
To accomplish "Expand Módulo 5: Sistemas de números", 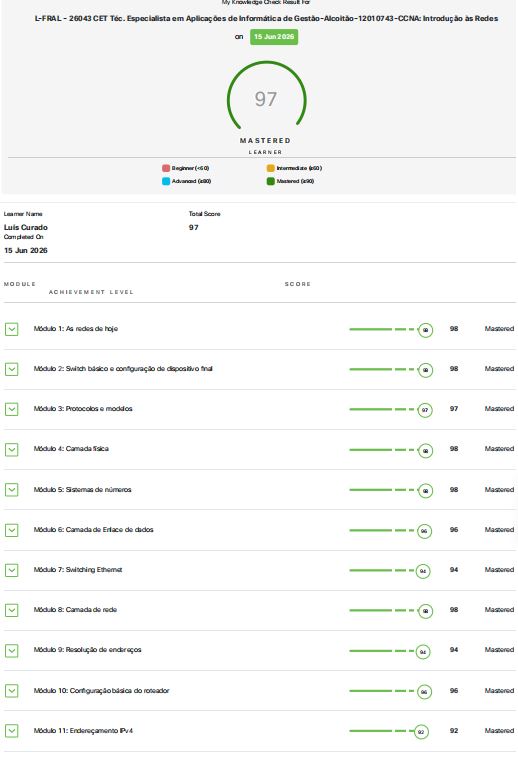I will click(x=12, y=490).
